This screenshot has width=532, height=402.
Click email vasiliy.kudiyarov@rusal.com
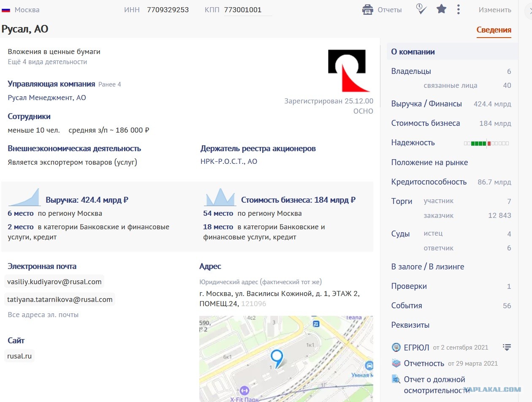54,282
